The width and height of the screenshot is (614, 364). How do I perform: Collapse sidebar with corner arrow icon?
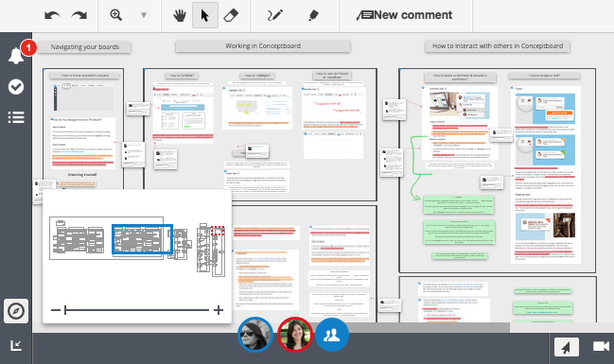(16, 345)
